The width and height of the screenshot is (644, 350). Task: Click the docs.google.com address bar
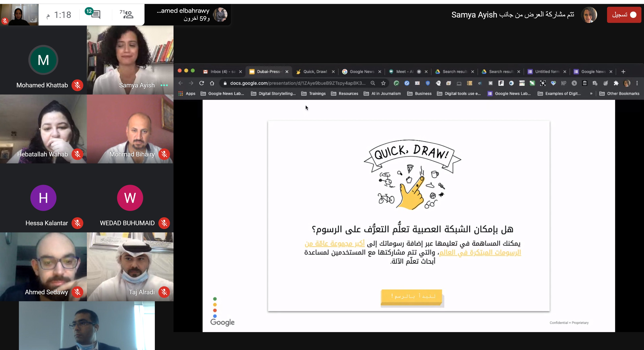click(x=298, y=83)
